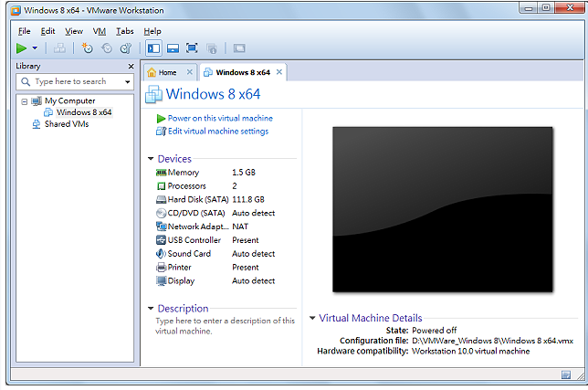The image size is (588, 390).
Task: Open the Edit menu
Action: tap(47, 31)
